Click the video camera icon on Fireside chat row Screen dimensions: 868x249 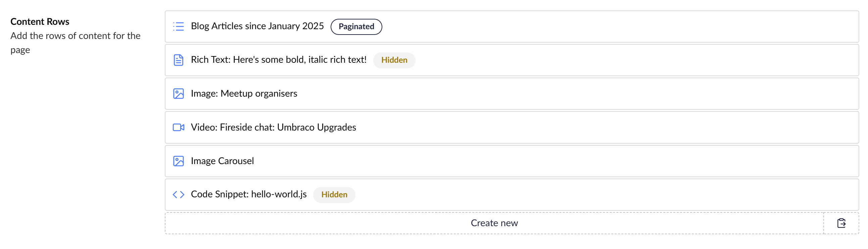178,128
